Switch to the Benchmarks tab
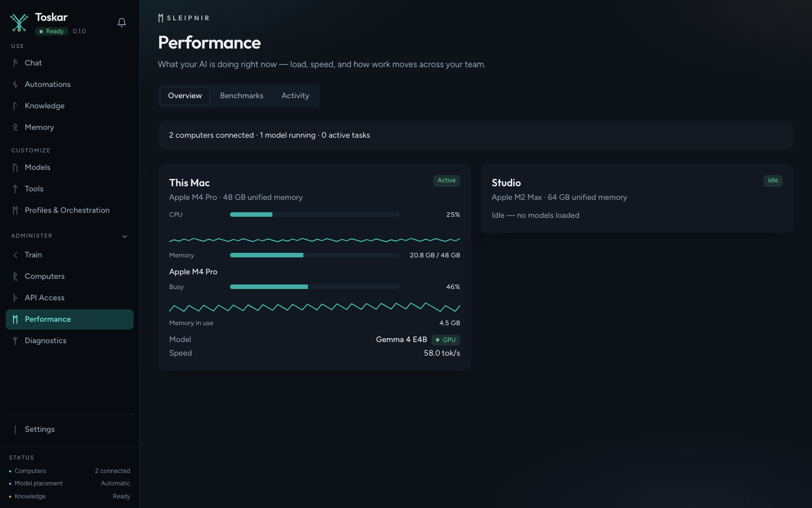812x508 pixels. pos(242,96)
